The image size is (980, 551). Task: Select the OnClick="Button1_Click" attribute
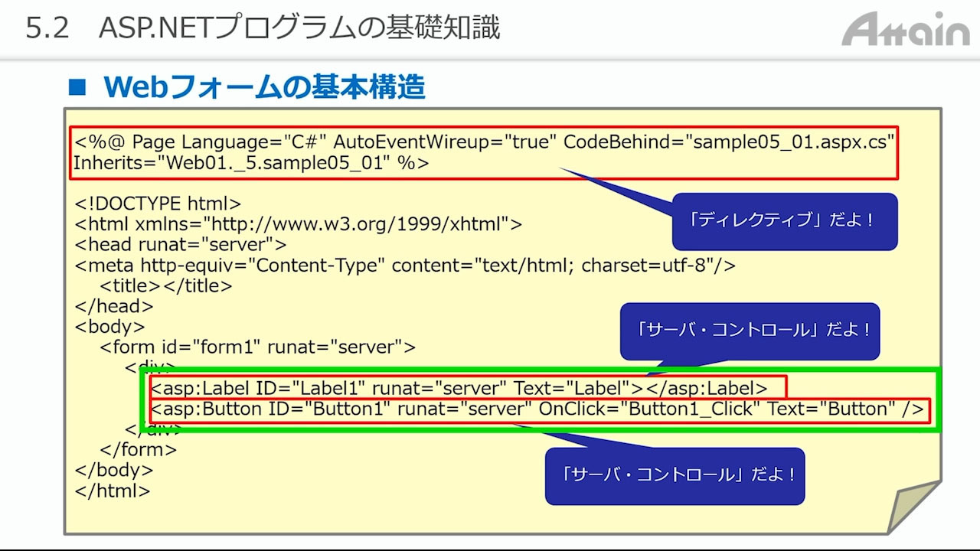(x=650, y=409)
